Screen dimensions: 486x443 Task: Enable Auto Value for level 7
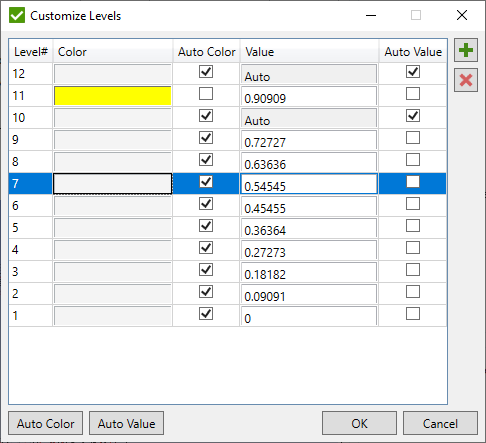pyautogui.click(x=413, y=182)
